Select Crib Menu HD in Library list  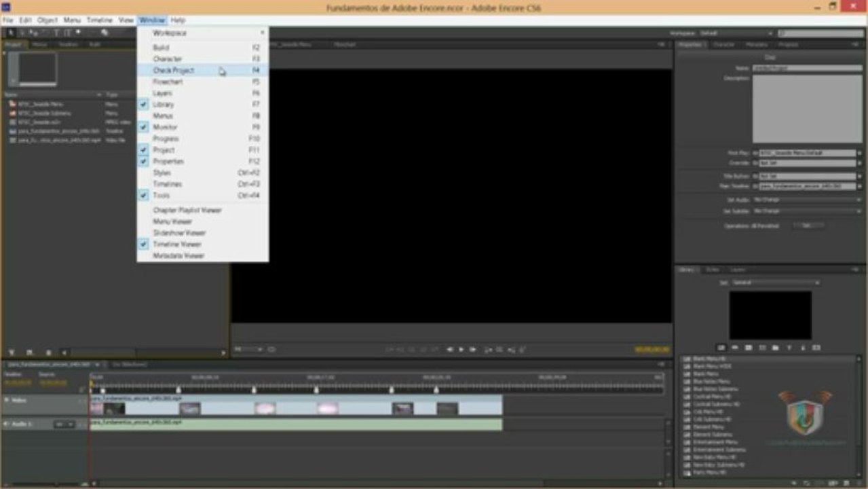click(708, 412)
